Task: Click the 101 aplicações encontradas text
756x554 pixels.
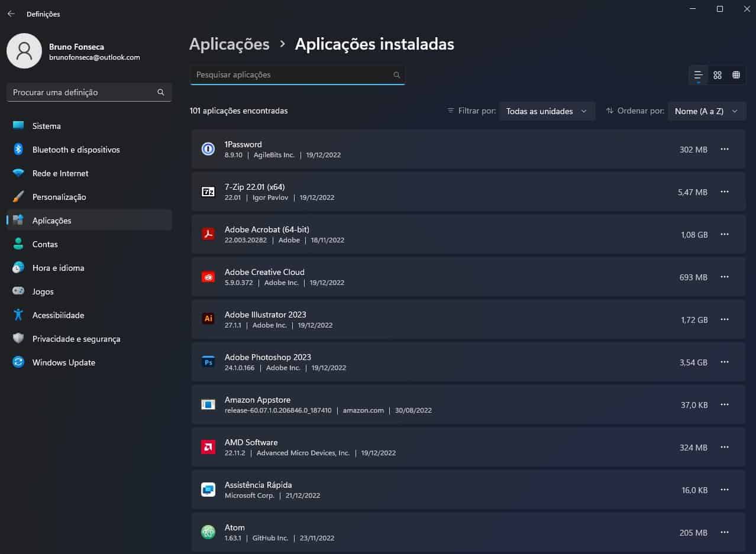Action: pyautogui.click(x=239, y=111)
